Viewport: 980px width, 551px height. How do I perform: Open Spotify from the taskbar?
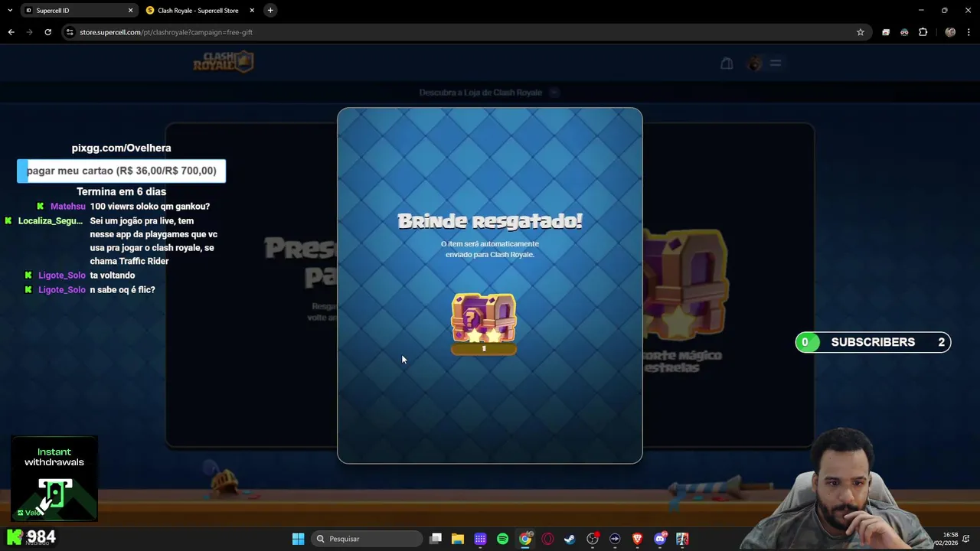[502, 539]
